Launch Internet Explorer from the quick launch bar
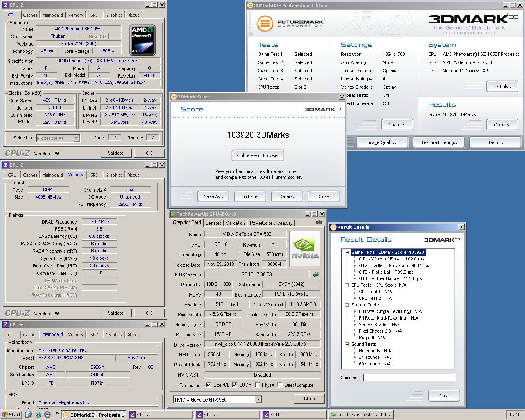 pos(38,415)
